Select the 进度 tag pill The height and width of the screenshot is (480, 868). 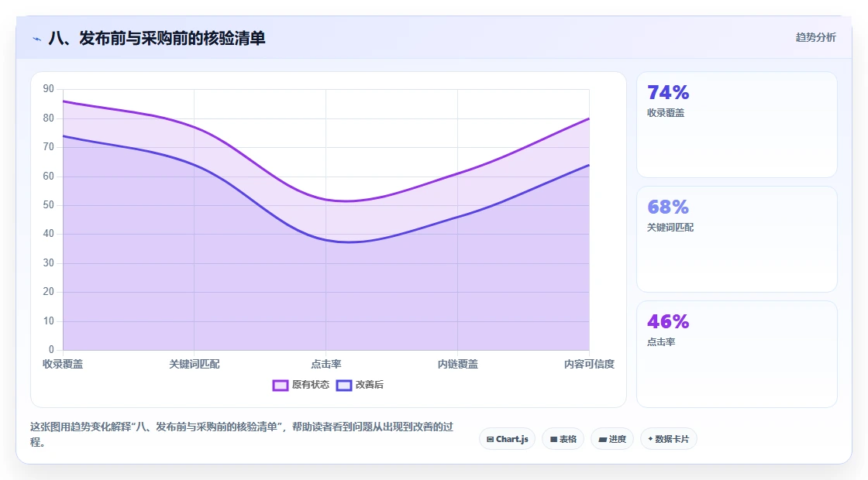pos(612,439)
